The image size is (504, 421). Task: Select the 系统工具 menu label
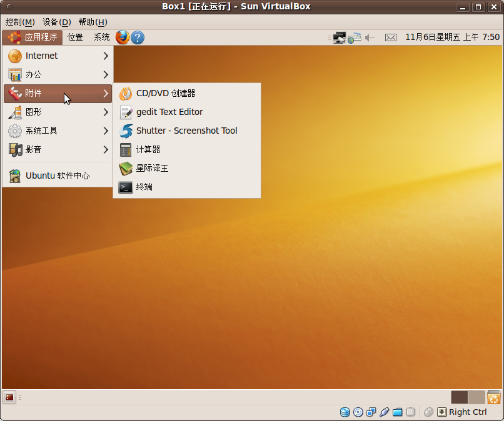tap(41, 131)
